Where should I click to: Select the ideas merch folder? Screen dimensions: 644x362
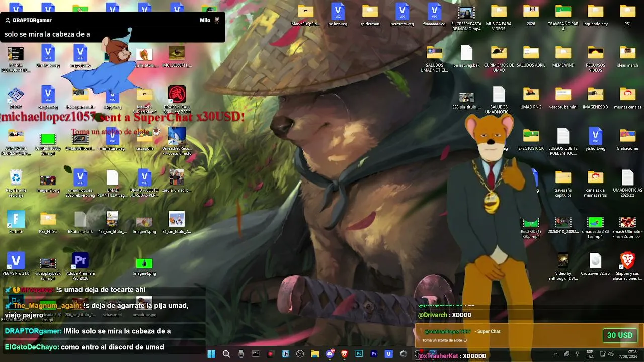click(x=627, y=56)
